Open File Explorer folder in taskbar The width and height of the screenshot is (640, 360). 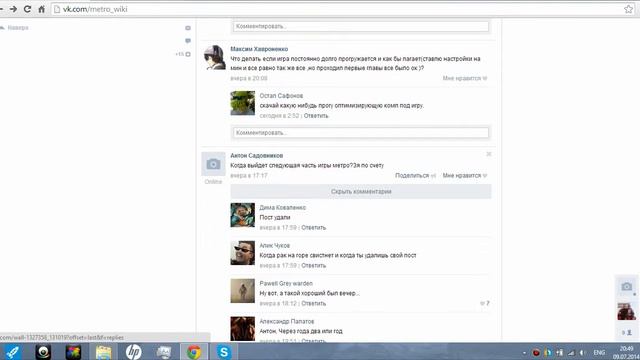(x=103, y=352)
